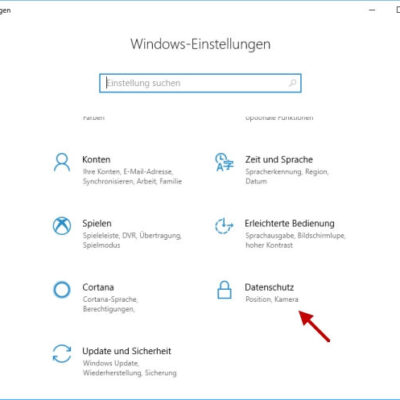Click the Windows-Einstellungen heading
The height and width of the screenshot is (400, 400).
200,44
